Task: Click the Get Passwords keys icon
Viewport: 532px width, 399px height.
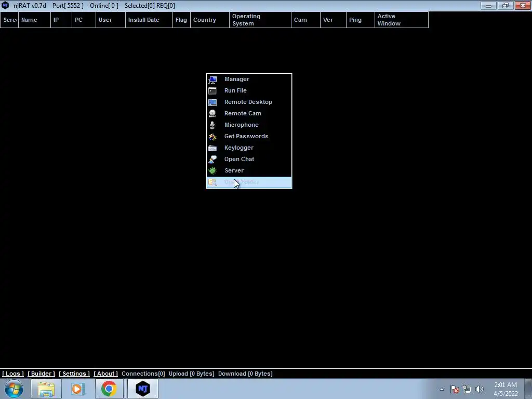Action: [x=212, y=137]
